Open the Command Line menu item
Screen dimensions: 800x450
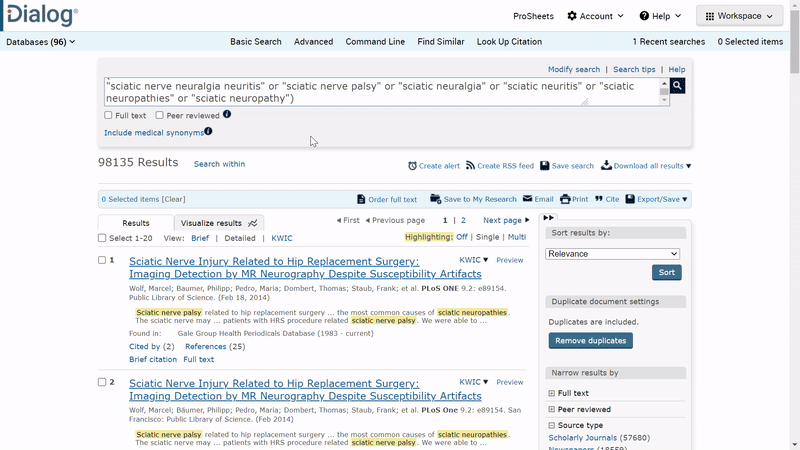coord(375,42)
